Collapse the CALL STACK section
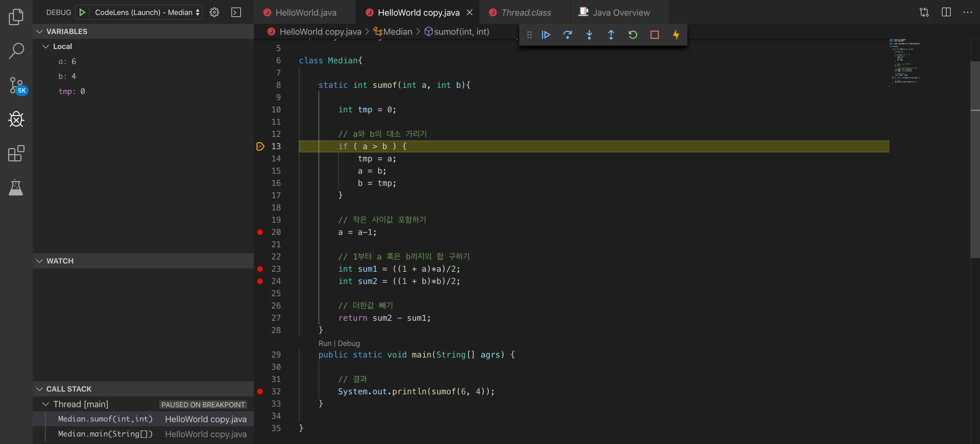 coord(143,389)
